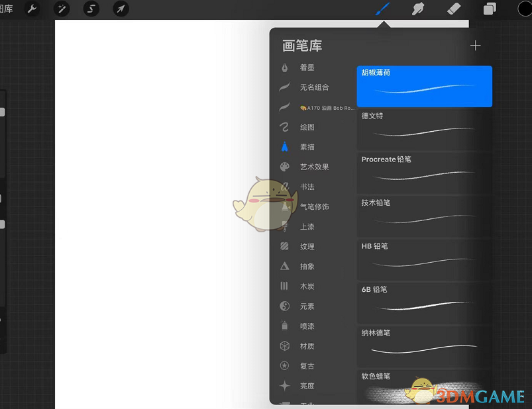Switch to the Eraser tool
Image resolution: width=532 pixels, height=409 pixels.
coord(454,9)
